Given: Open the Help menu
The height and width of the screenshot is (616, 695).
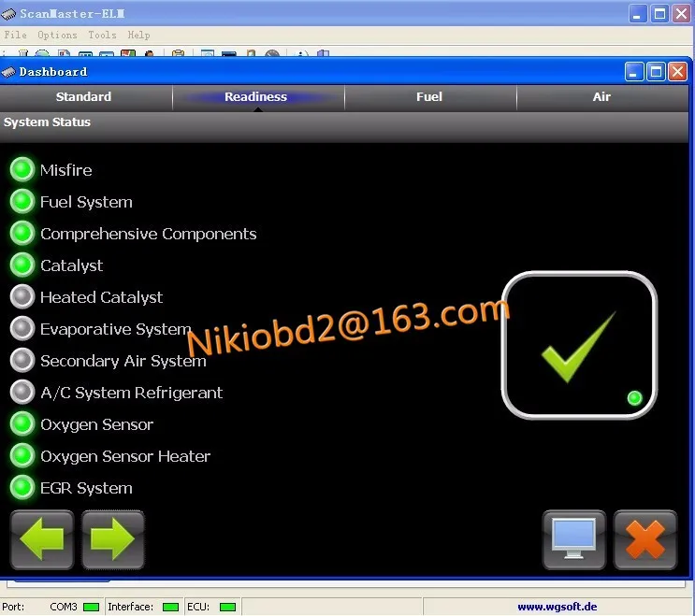Looking at the screenshot, I should click(138, 35).
